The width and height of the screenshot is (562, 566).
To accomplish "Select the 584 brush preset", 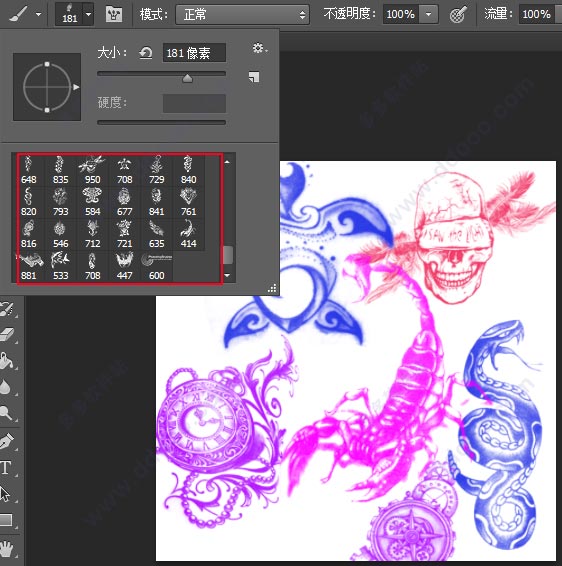I will click(92, 202).
